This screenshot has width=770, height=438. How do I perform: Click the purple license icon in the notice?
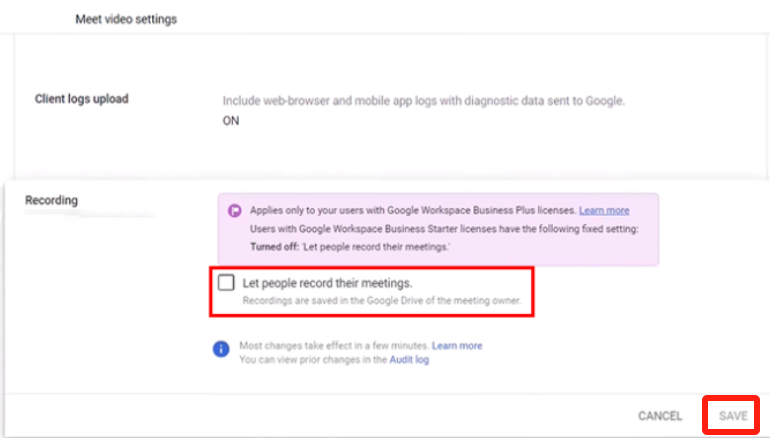tap(234, 211)
